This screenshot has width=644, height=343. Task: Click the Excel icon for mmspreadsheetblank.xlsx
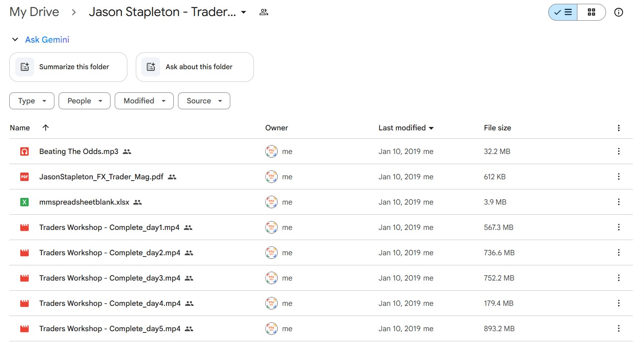tap(24, 202)
